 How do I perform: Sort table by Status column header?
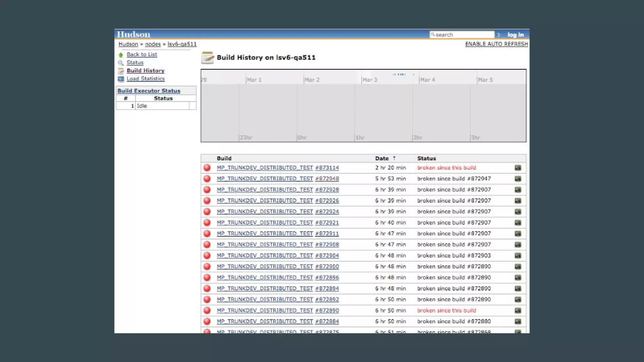pos(426,158)
